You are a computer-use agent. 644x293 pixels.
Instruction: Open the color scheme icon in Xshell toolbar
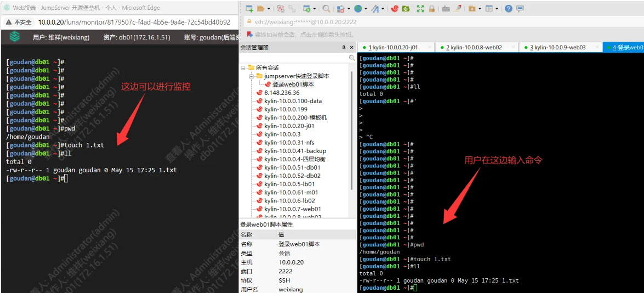(x=341, y=9)
